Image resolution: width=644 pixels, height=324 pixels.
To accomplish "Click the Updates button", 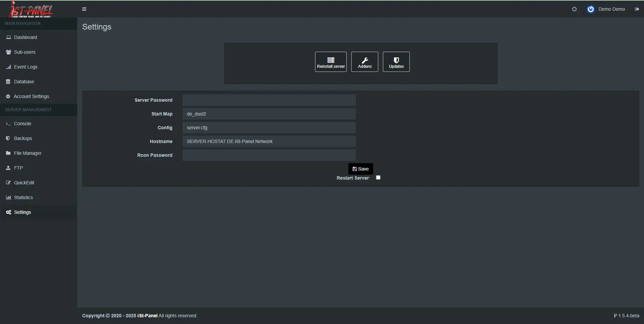I will point(396,62).
